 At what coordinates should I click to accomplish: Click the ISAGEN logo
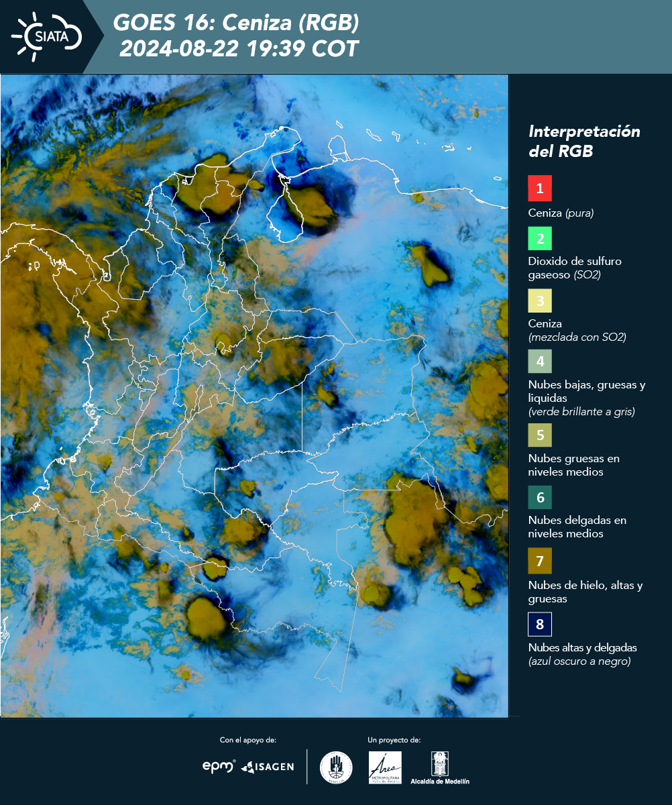pyautogui.click(x=268, y=767)
